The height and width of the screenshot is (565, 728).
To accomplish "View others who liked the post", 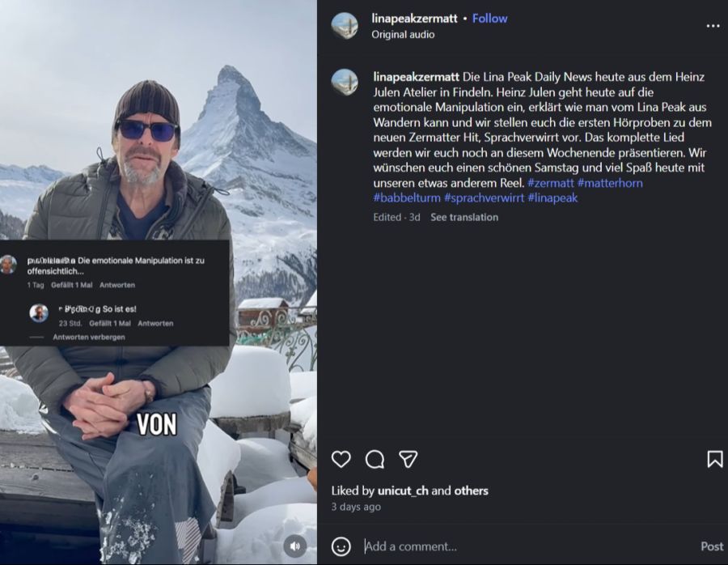I will click(471, 491).
